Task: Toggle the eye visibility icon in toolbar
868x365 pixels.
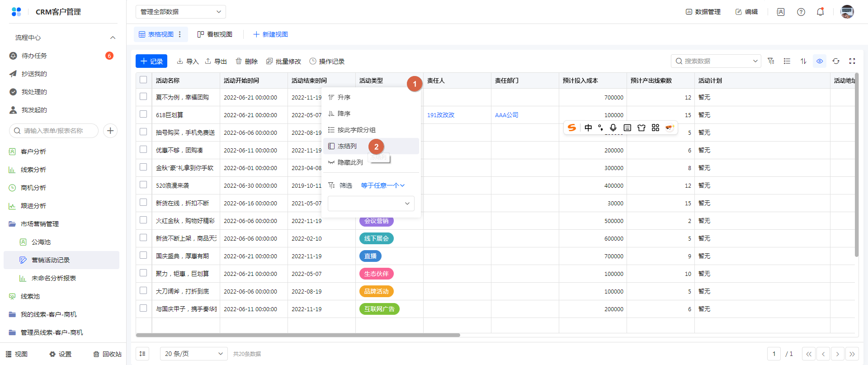Action: click(x=820, y=61)
